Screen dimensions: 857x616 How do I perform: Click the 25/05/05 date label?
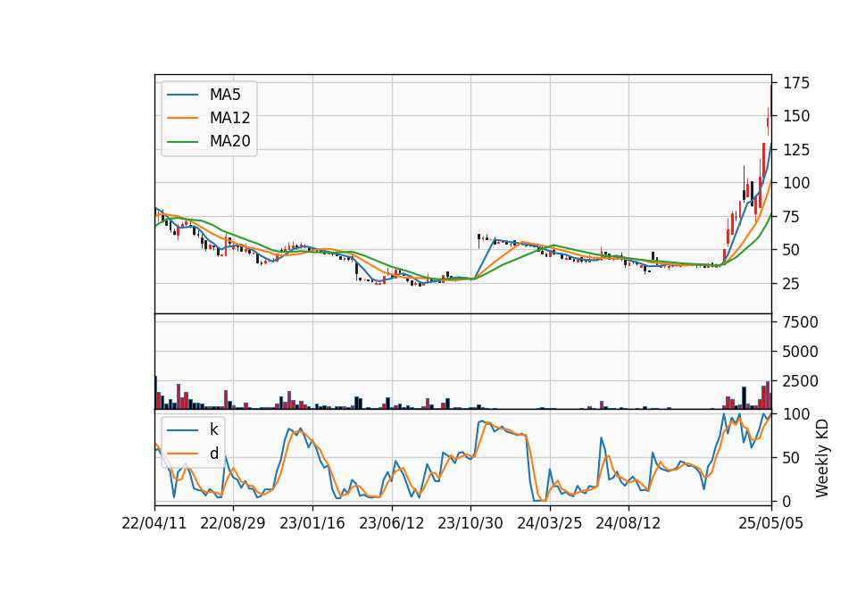[x=770, y=523]
